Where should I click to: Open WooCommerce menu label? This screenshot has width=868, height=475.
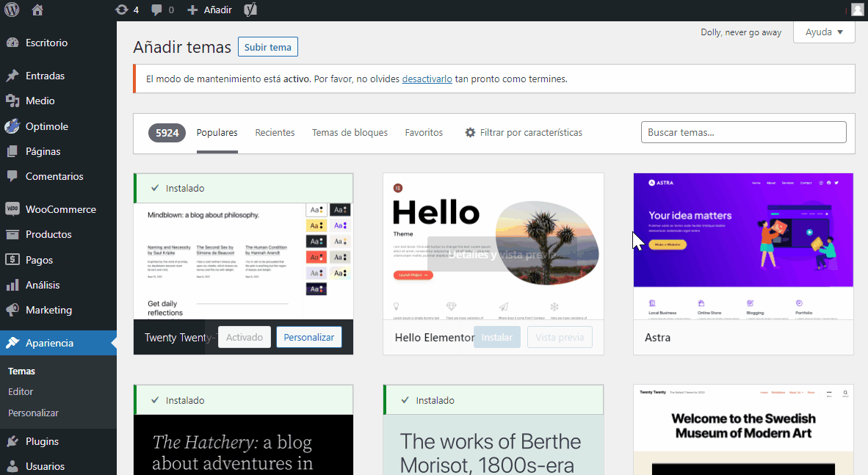click(61, 209)
